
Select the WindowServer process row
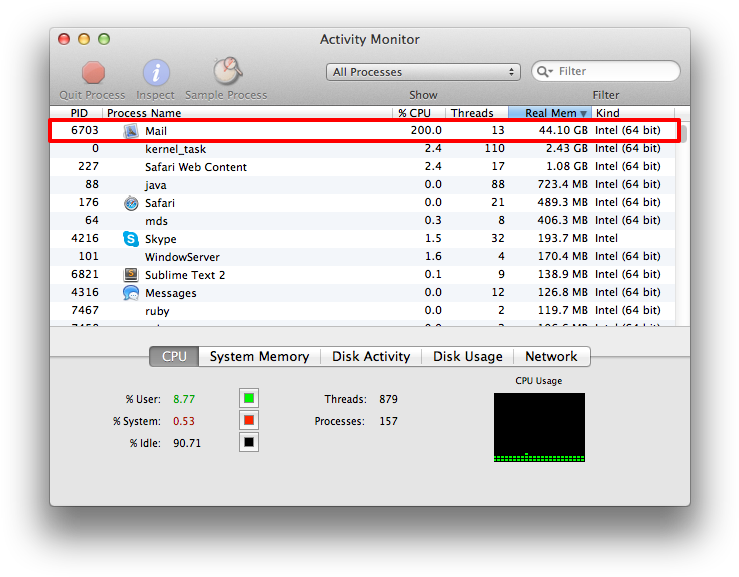[x=362, y=257]
